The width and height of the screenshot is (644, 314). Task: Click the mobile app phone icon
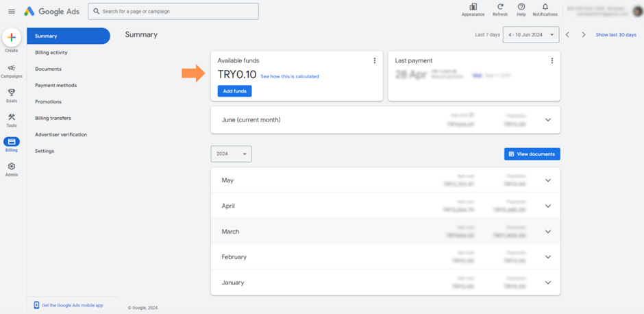(36, 305)
